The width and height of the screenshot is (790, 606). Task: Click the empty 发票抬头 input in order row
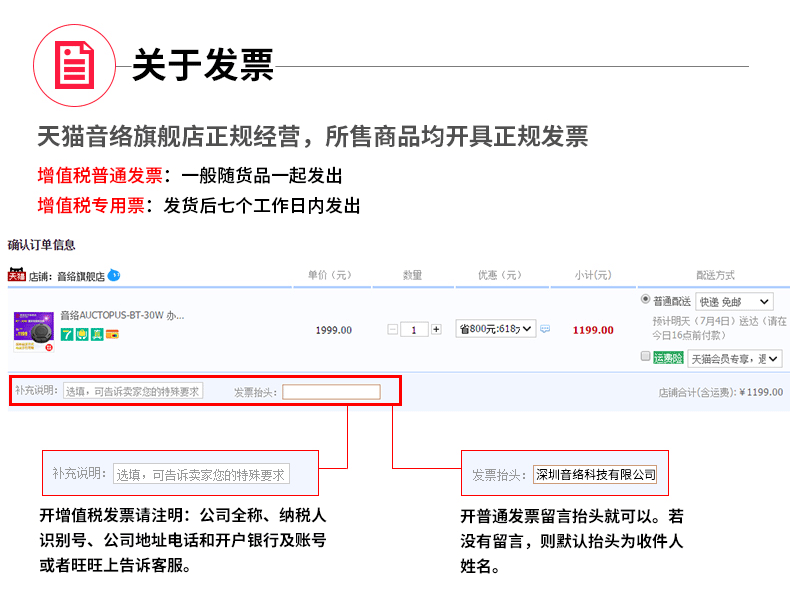331,392
